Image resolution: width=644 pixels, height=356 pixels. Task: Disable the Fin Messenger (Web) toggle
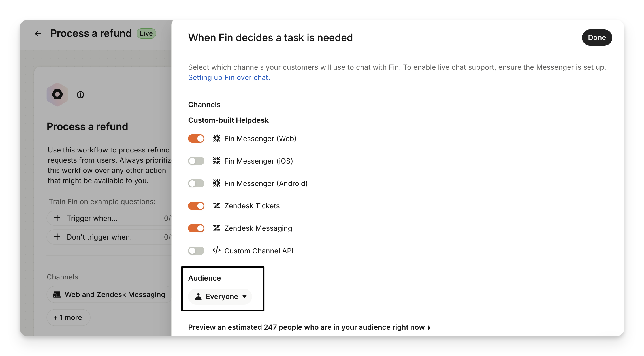click(196, 139)
